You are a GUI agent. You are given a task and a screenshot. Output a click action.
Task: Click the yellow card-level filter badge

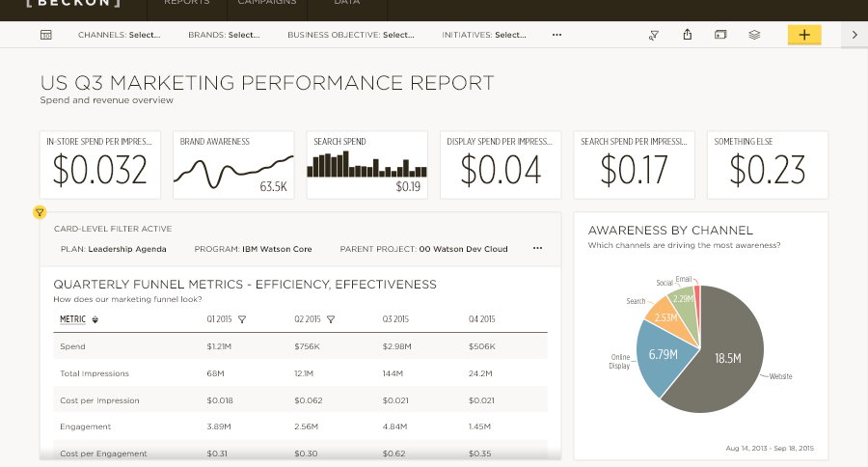click(x=40, y=212)
